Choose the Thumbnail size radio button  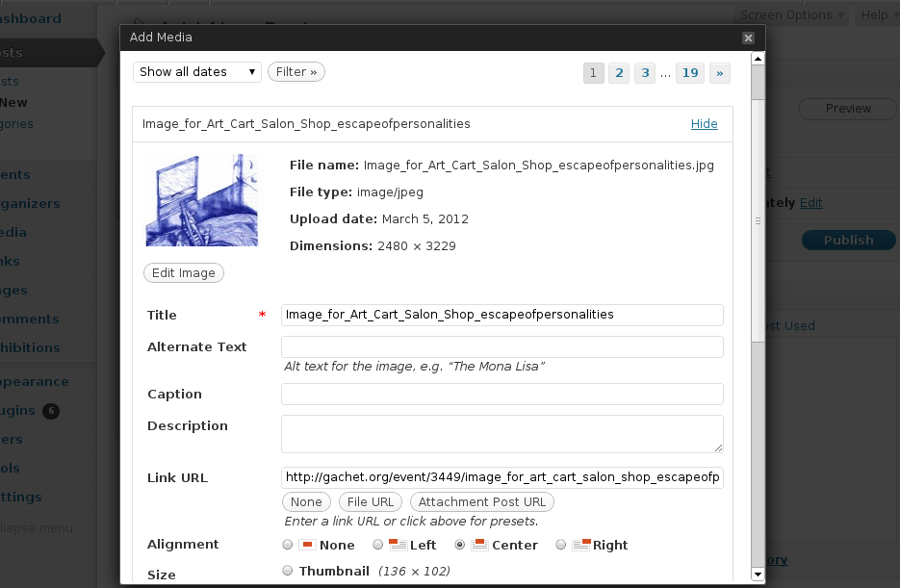tap(287, 570)
